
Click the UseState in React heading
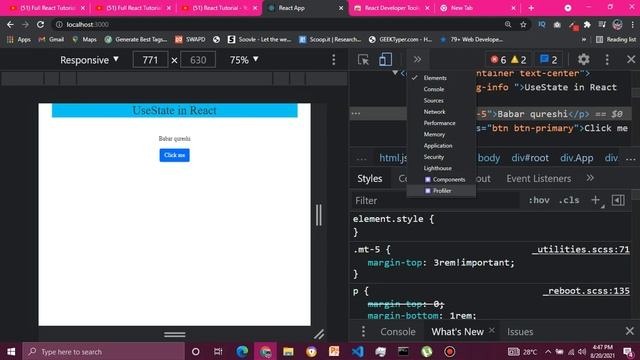[x=174, y=111]
